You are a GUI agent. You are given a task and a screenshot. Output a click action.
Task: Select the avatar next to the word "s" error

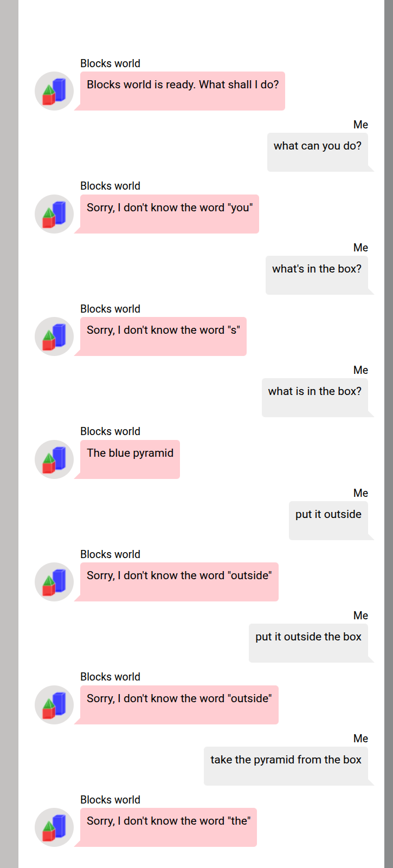tap(54, 336)
